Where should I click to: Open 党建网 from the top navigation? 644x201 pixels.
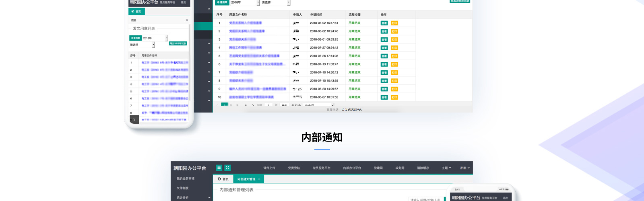tap(378, 168)
